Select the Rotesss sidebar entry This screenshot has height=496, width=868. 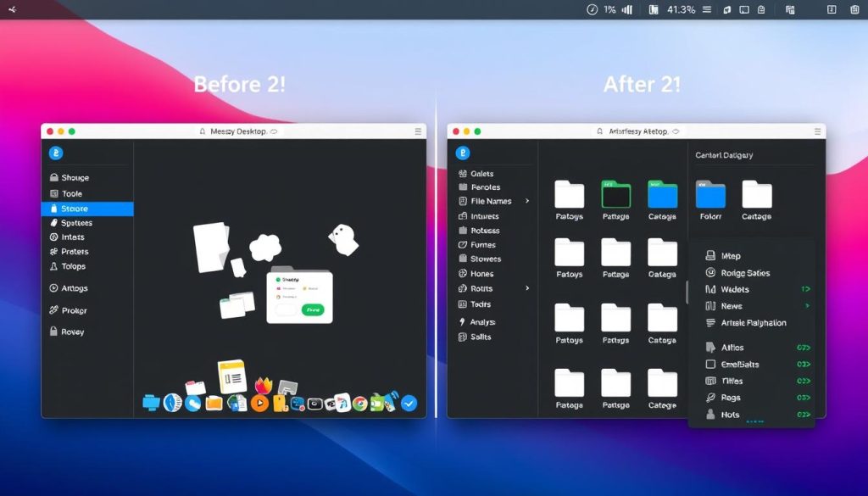click(480, 231)
